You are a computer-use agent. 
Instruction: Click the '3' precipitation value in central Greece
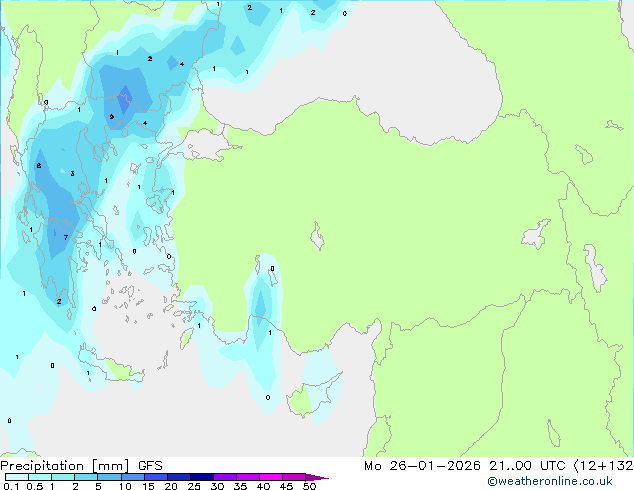(x=72, y=173)
